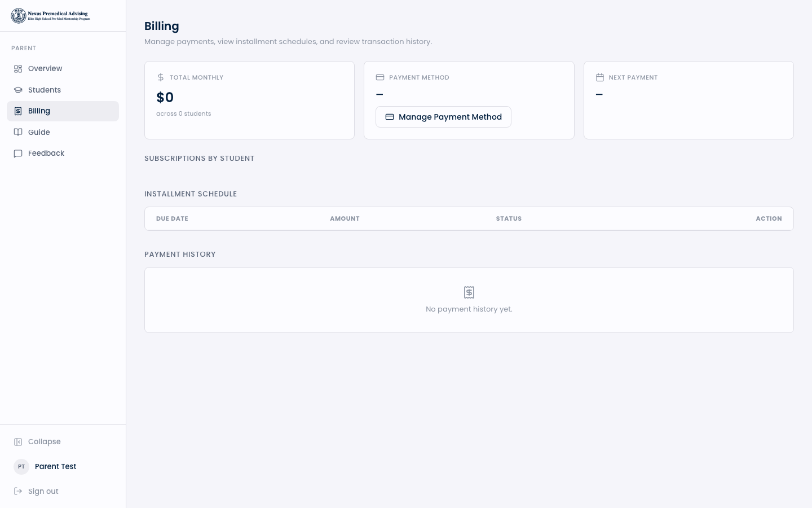Select the Billing receipt icon in sidebar
This screenshot has width=812, height=508.
coord(18,111)
